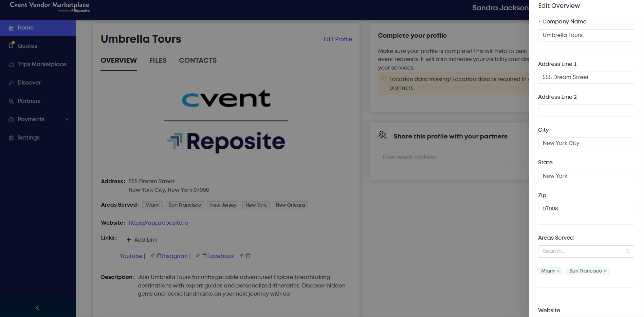This screenshot has height=317, width=644.
Task: Click the Quotes icon with notification dot
Action: point(12,45)
